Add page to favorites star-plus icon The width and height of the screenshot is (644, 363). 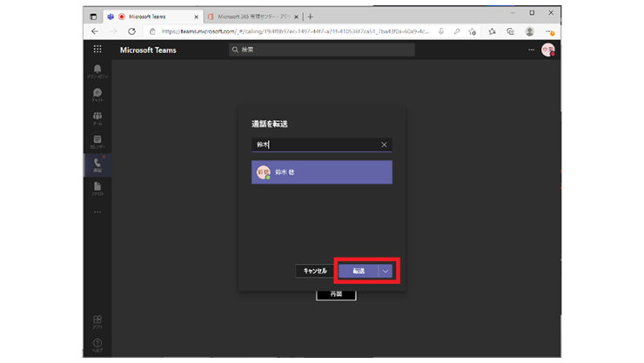pos(473,31)
